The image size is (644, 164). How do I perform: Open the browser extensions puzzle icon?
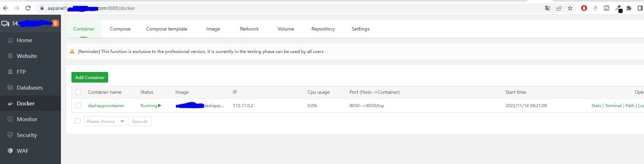tap(629, 8)
